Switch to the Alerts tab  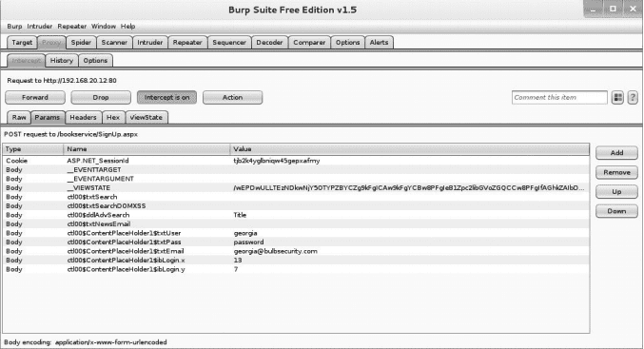(379, 42)
